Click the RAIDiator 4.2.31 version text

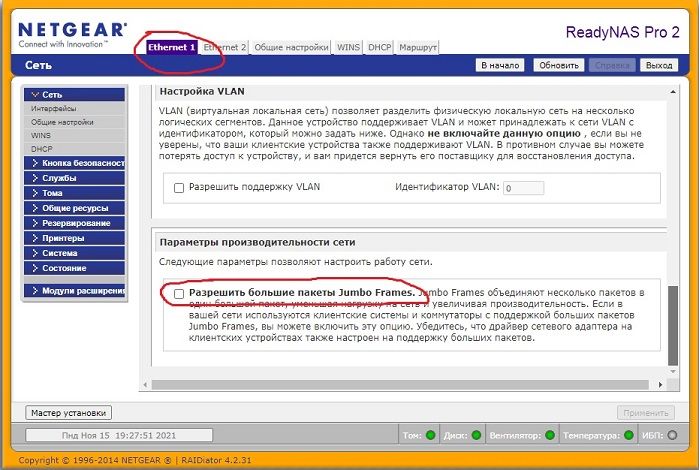pyautogui.click(x=216, y=460)
